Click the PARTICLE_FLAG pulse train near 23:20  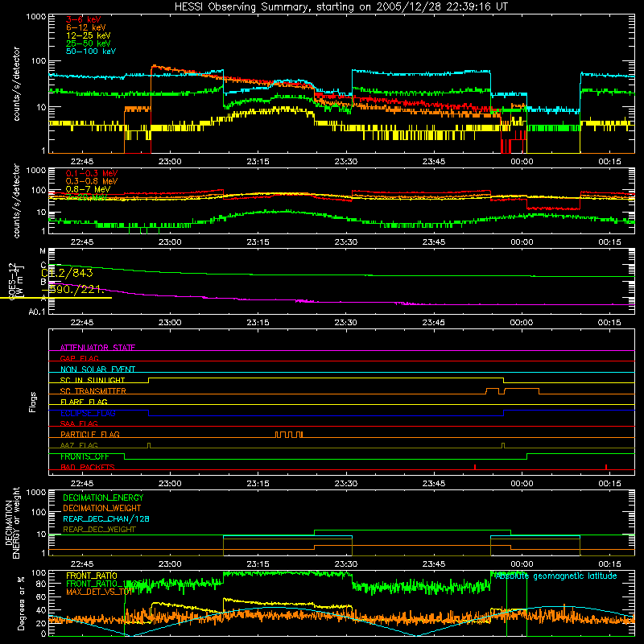pyautogui.click(x=289, y=435)
